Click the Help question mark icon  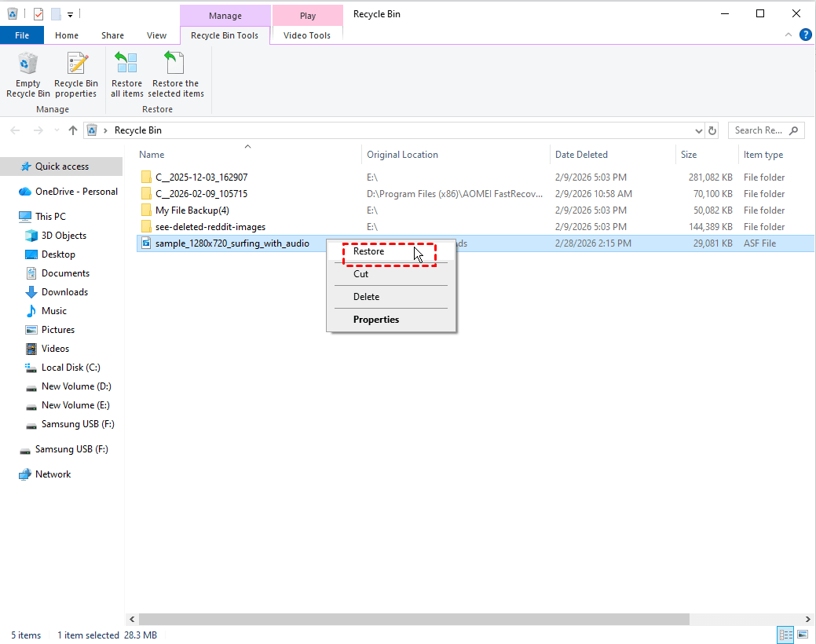(x=805, y=35)
